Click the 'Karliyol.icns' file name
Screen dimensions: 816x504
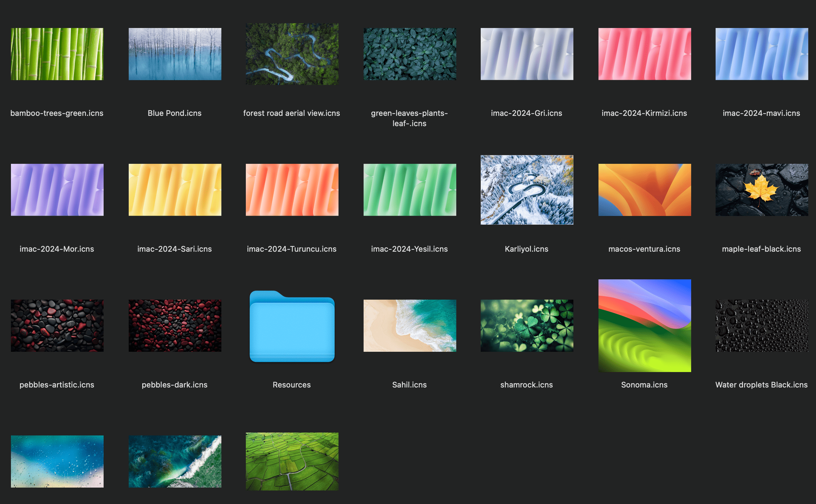[x=526, y=249]
